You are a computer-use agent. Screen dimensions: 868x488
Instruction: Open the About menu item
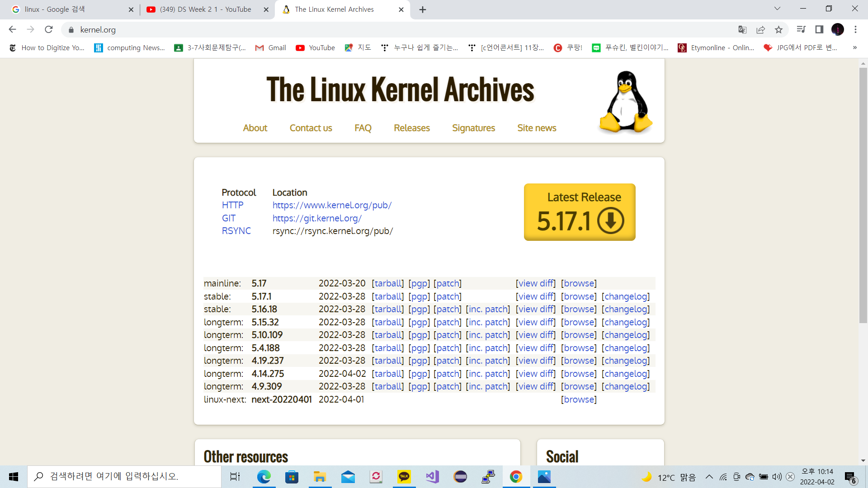pos(255,128)
